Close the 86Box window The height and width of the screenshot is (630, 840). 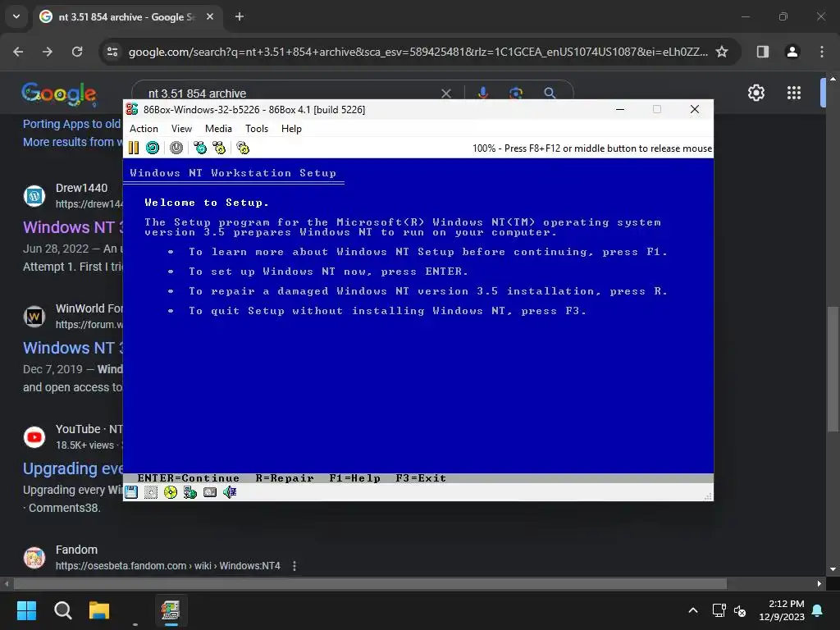coord(695,109)
